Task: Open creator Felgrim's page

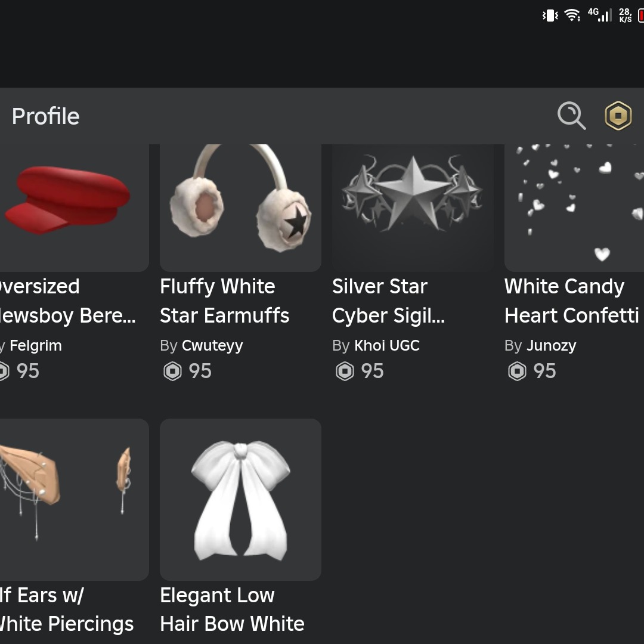Action: [36, 346]
